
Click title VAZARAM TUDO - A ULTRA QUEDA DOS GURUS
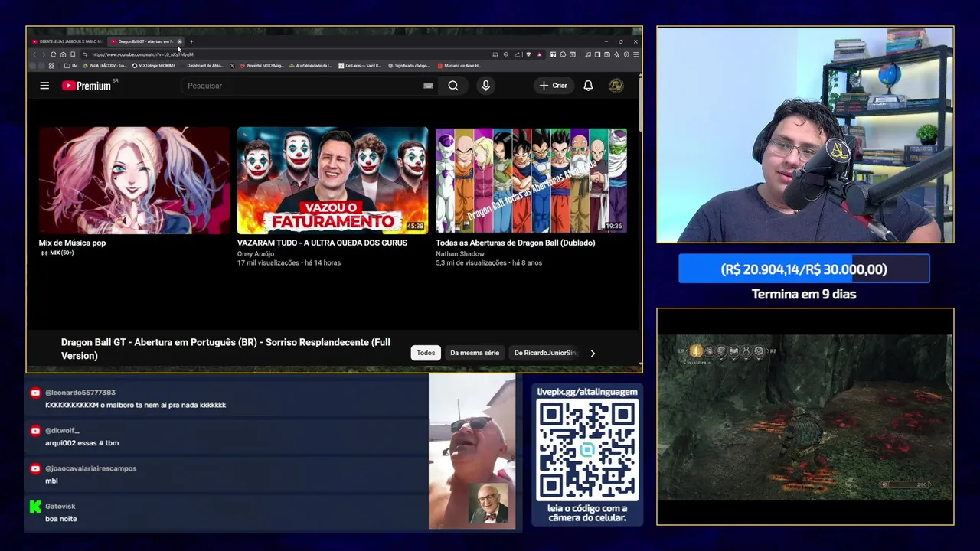pyautogui.click(x=322, y=243)
